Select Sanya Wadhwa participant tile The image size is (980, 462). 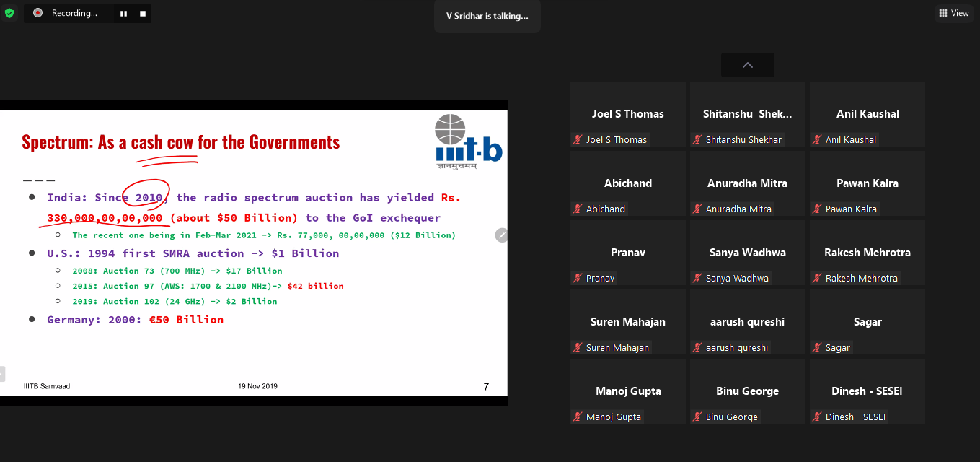[748, 253]
